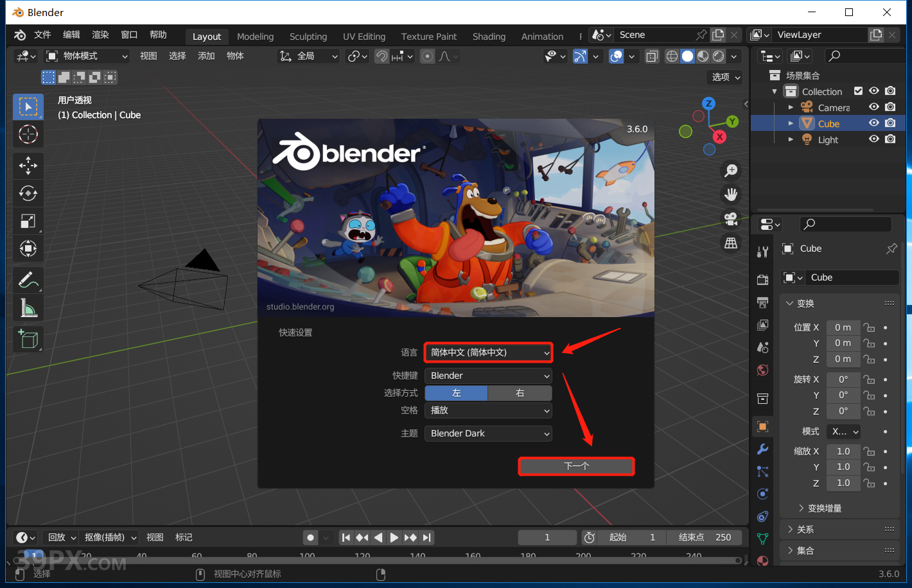Open the 快捷键 dropdown showing Blender
This screenshot has width=912, height=588.
coord(487,376)
